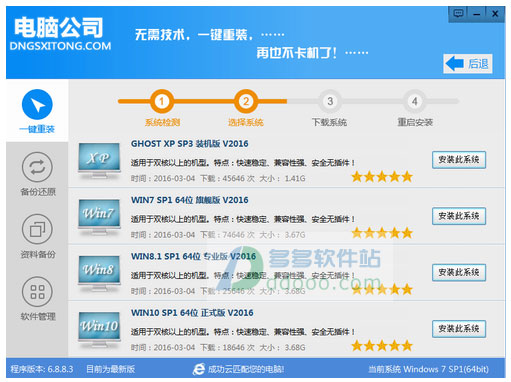
Task: Click the Win7 monitor thumbnail
Action: point(99,217)
